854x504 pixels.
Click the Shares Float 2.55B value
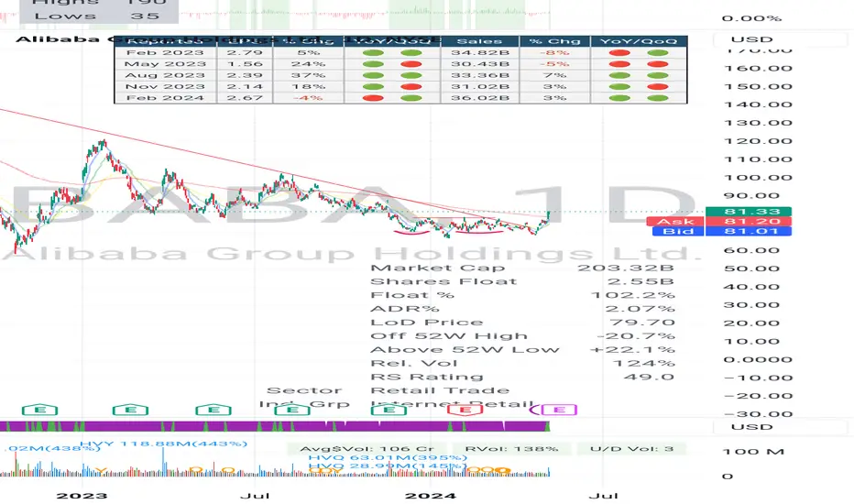click(640, 281)
